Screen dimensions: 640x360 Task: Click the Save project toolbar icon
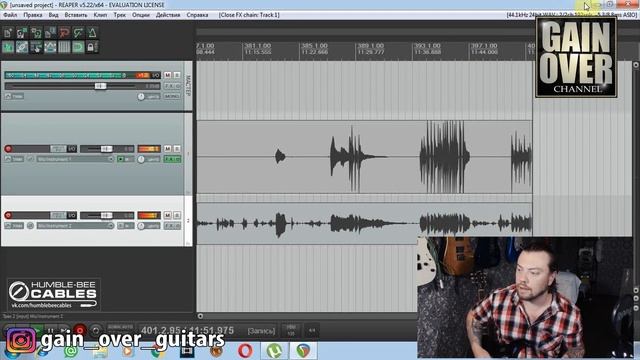tap(36, 33)
